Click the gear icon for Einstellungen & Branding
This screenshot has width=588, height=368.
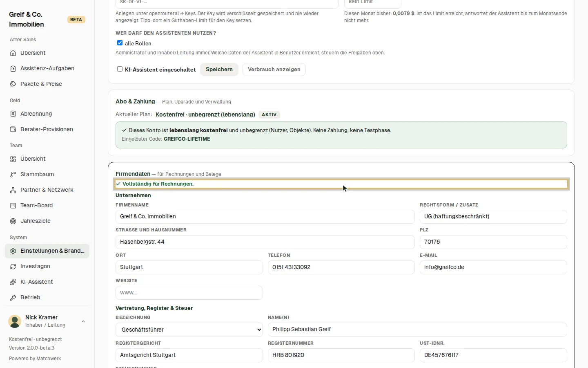tap(13, 251)
